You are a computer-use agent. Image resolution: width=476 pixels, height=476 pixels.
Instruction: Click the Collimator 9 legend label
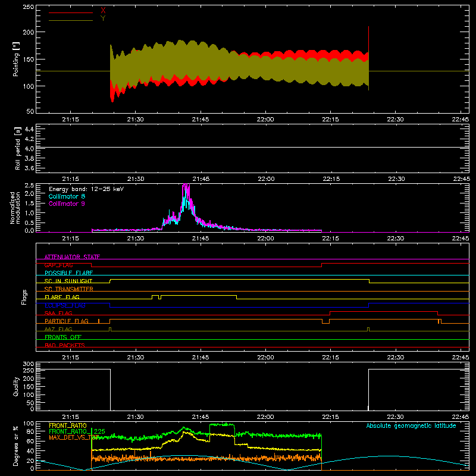(67, 203)
